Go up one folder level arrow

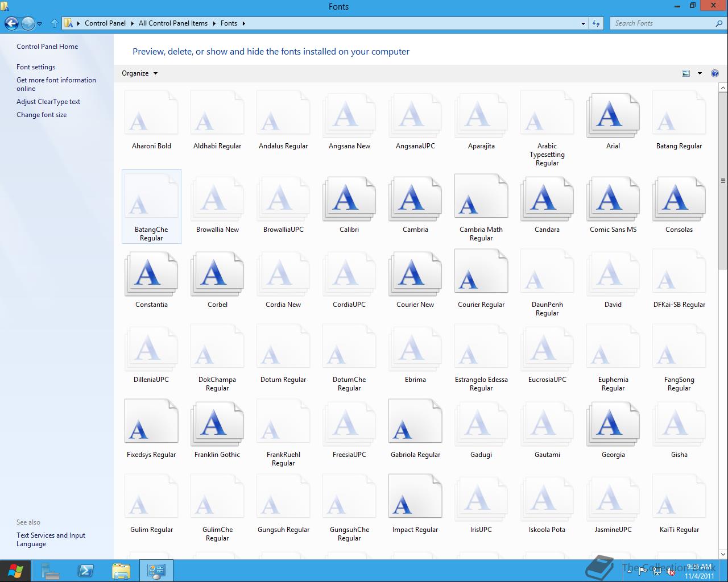(x=55, y=23)
